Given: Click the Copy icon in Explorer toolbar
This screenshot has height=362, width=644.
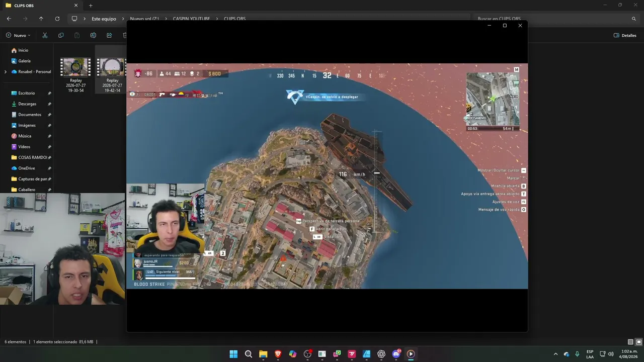Looking at the screenshot, I should point(61,35).
